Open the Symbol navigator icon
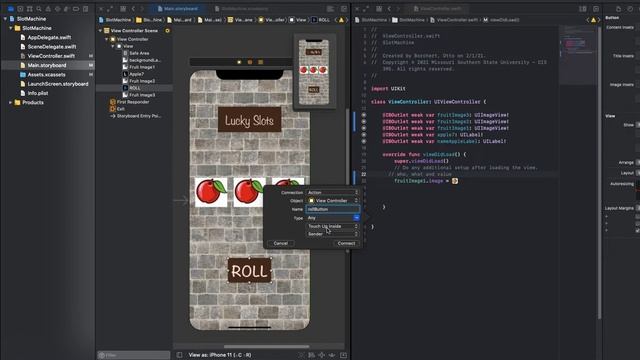The width and height of the screenshot is (640, 360). click(29, 9)
